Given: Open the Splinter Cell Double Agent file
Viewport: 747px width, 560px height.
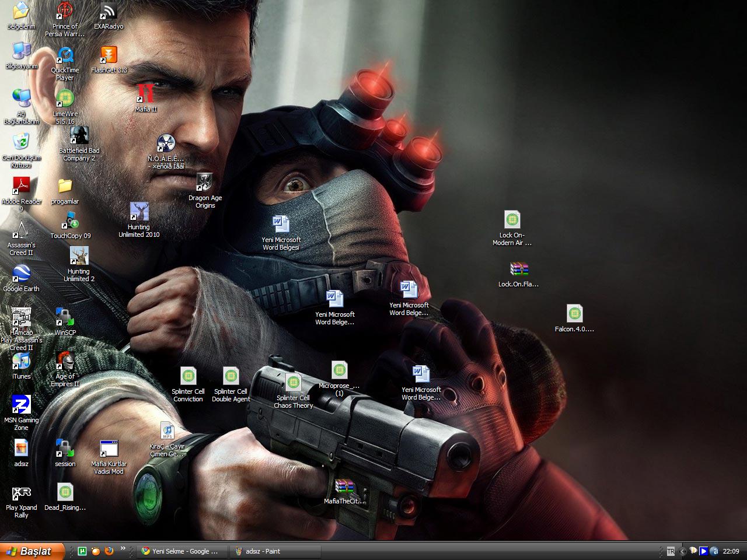Looking at the screenshot, I should pos(231,376).
